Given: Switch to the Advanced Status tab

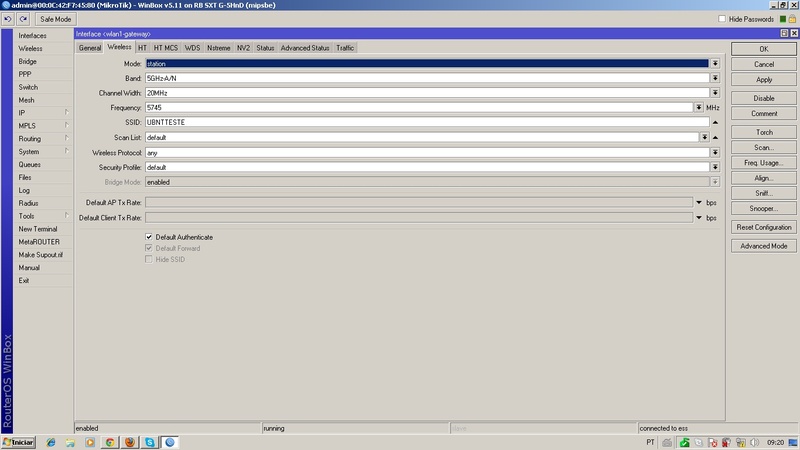Looking at the screenshot, I should [305, 47].
